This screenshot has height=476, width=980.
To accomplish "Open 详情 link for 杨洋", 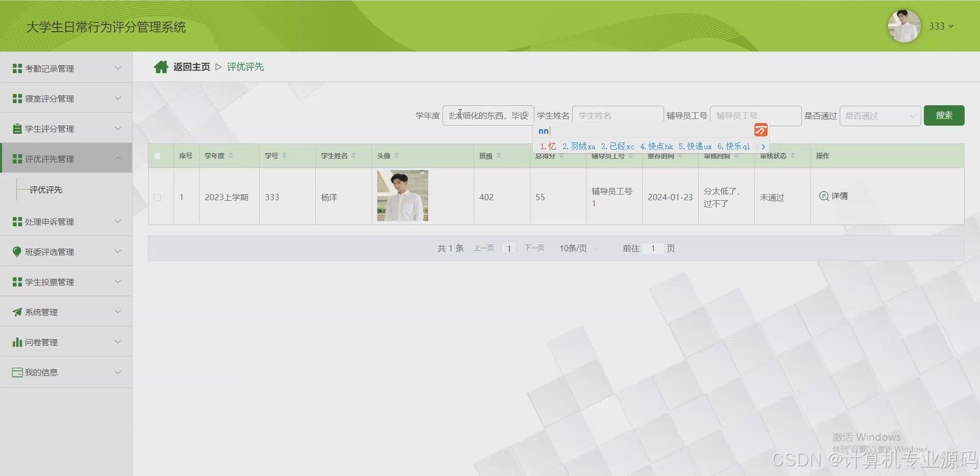I will [834, 196].
